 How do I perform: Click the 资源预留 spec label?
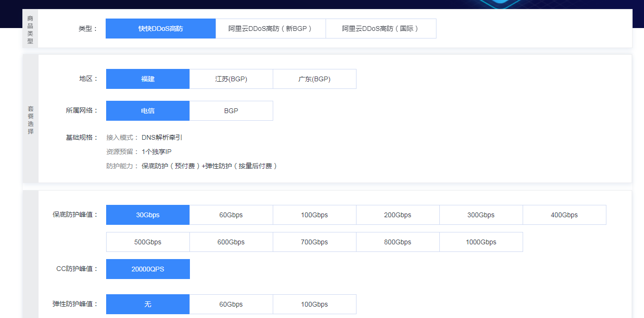pos(122,152)
